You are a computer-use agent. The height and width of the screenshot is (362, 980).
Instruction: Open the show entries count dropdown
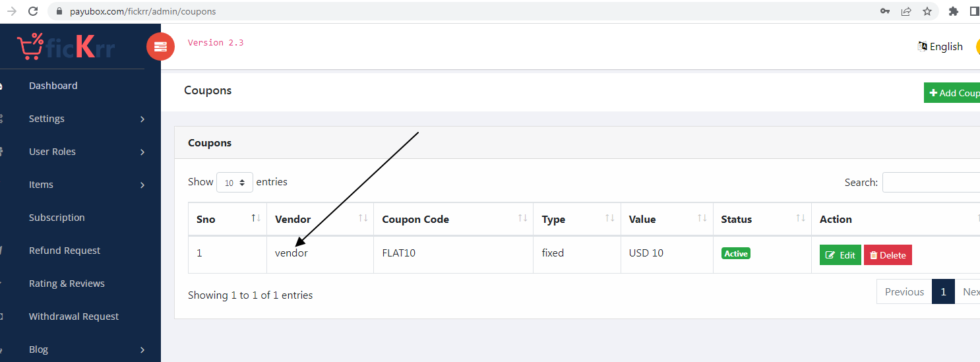[235, 182]
